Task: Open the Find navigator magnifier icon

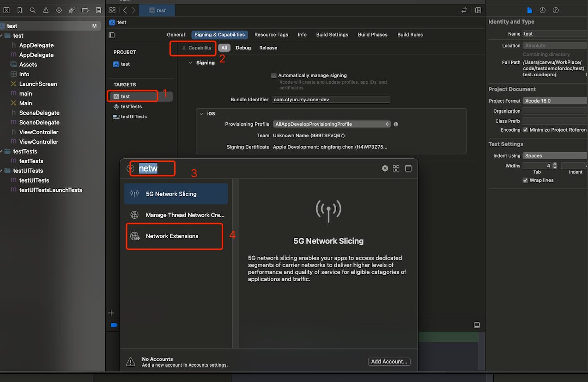Action: pos(32,10)
